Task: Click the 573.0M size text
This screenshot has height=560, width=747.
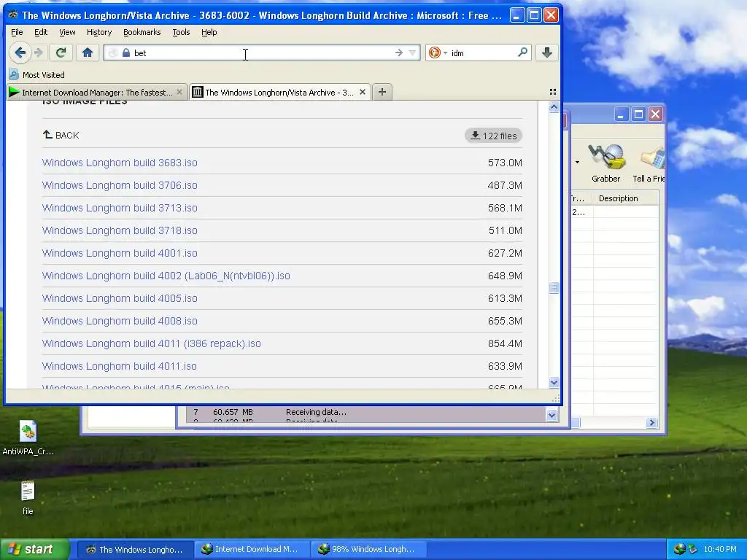Action: pyautogui.click(x=505, y=163)
